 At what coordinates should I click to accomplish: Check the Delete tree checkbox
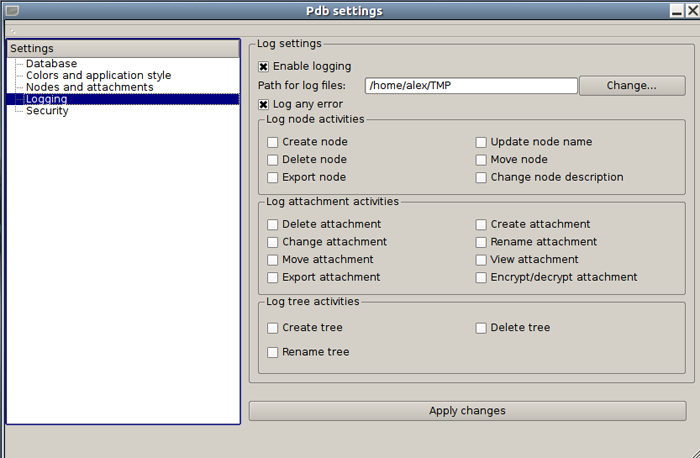[x=481, y=328]
